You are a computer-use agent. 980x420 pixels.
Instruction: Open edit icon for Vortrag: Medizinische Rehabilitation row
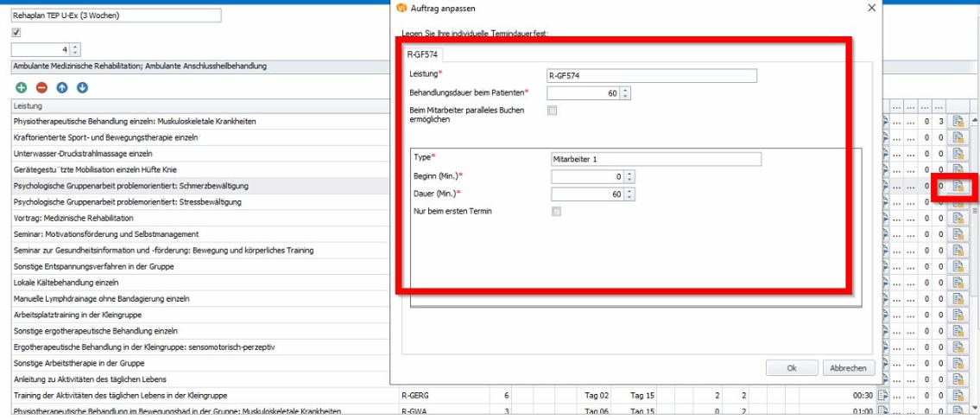tap(958, 218)
